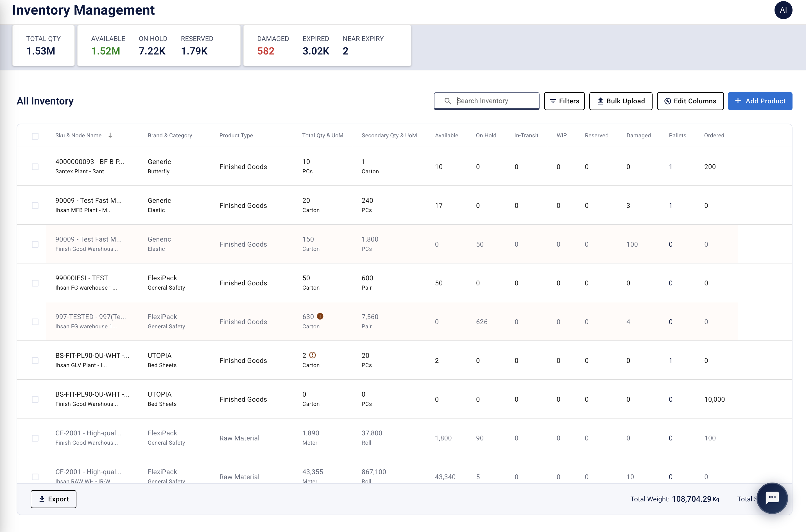Screen dimensions: 806x532
Task: Check the 4000000093 - BF B P row checkbox
Action: pos(35,167)
